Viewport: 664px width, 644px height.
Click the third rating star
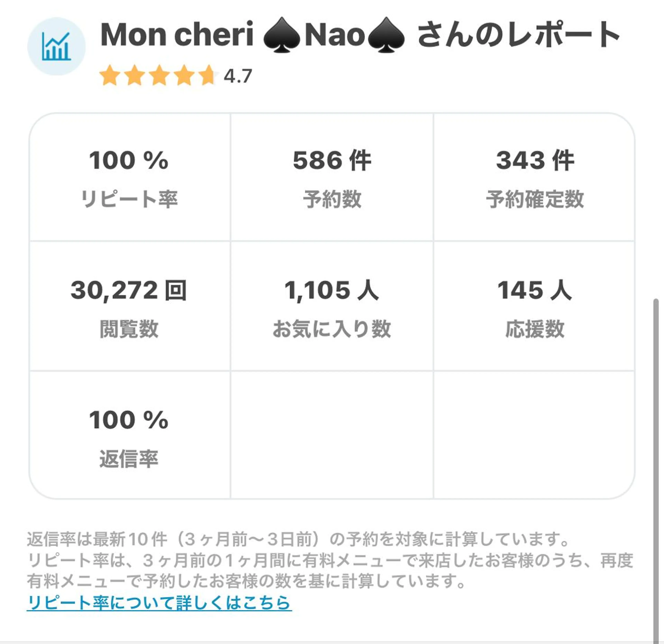coord(159,75)
